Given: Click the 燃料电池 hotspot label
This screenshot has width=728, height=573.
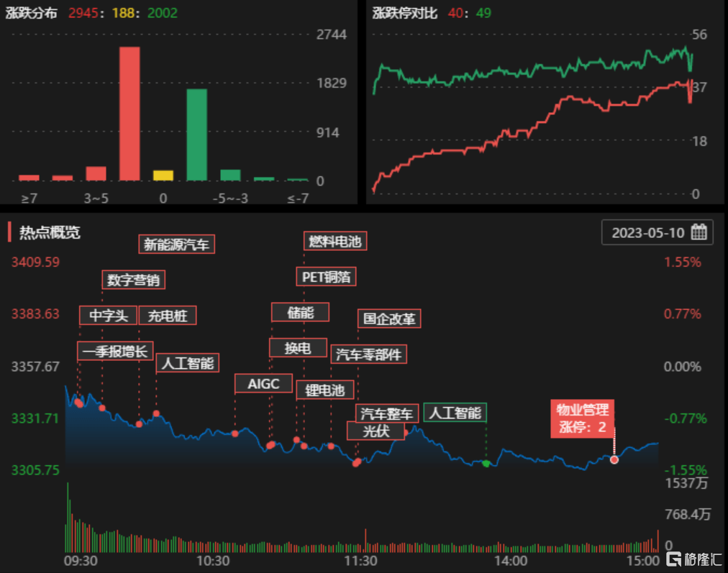Looking at the screenshot, I should coord(335,242).
